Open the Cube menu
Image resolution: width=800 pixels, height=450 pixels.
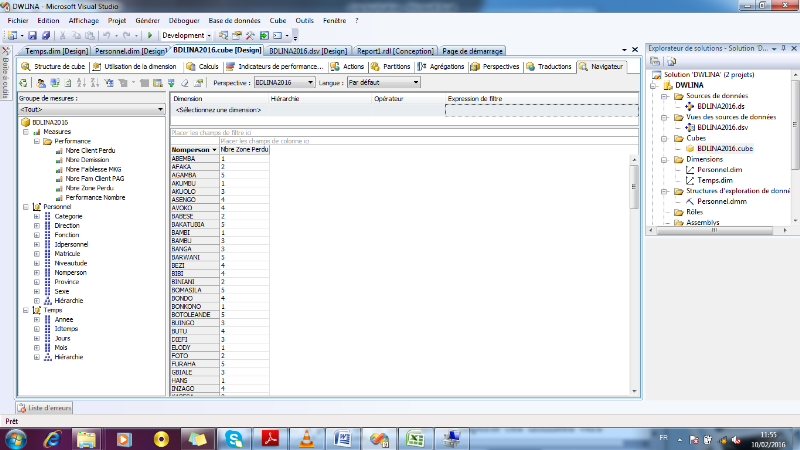pyautogui.click(x=278, y=21)
